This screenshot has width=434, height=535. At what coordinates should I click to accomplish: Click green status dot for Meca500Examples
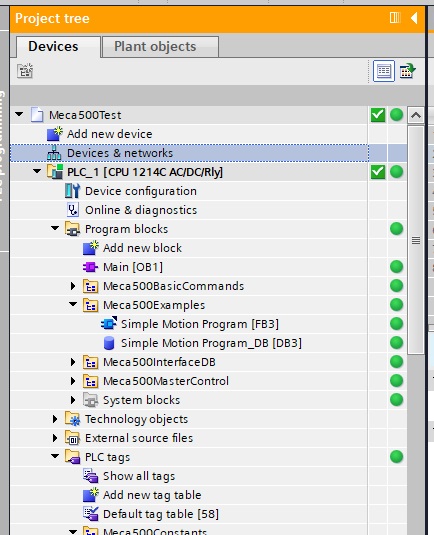click(396, 305)
